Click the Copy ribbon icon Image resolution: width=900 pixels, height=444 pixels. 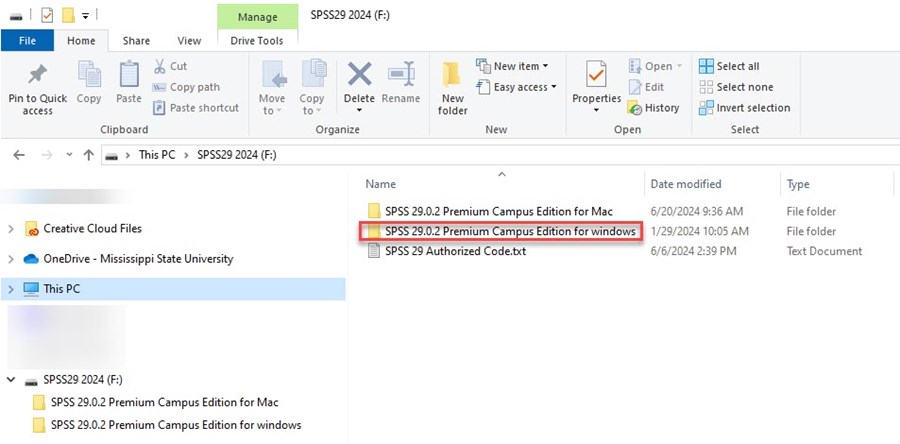89,75
